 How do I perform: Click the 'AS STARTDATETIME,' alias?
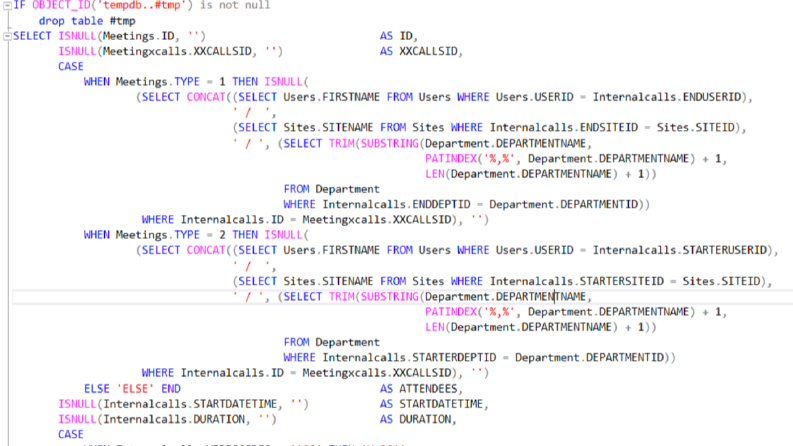(434, 404)
